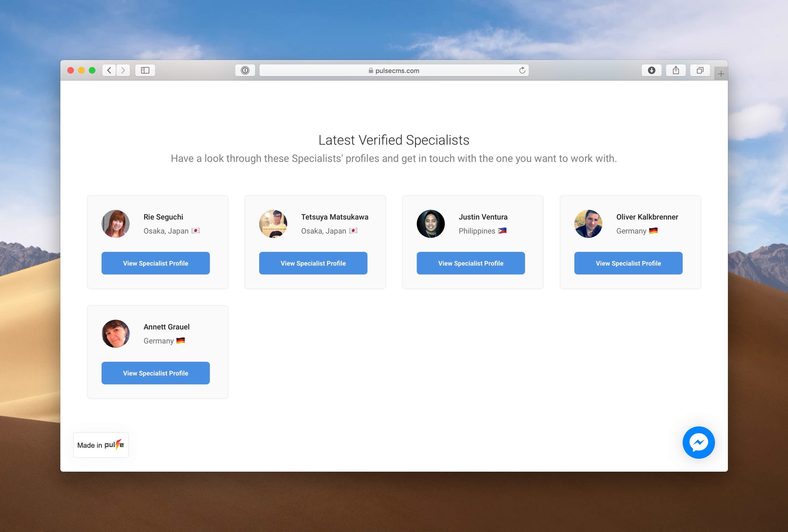Viewport: 788px width, 532px height.
Task: Click Oliver Kalkbrenner's avatar photo
Action: pyautogui.click(x=588, y=224)
